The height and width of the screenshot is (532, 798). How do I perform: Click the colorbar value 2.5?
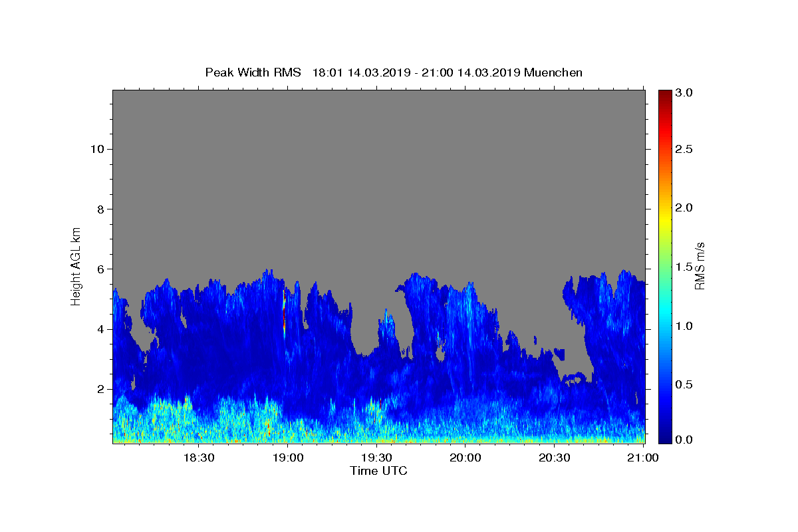[684, 149]
